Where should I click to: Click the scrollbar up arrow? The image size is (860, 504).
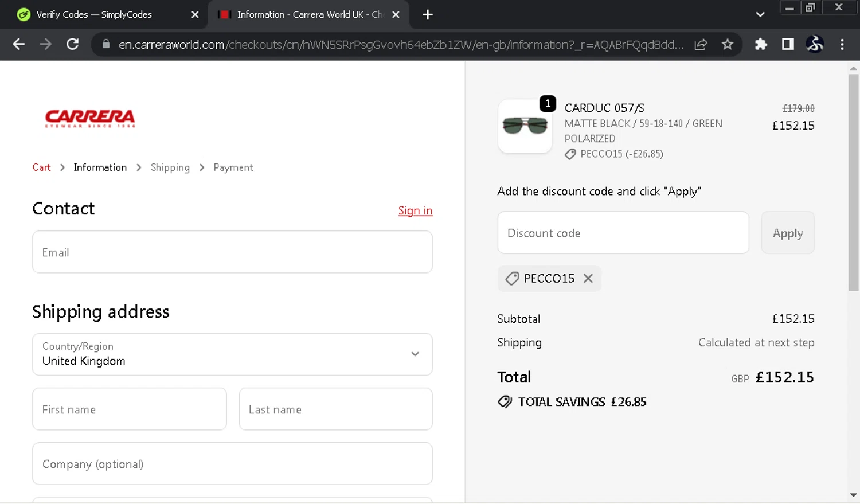point(853,68)
